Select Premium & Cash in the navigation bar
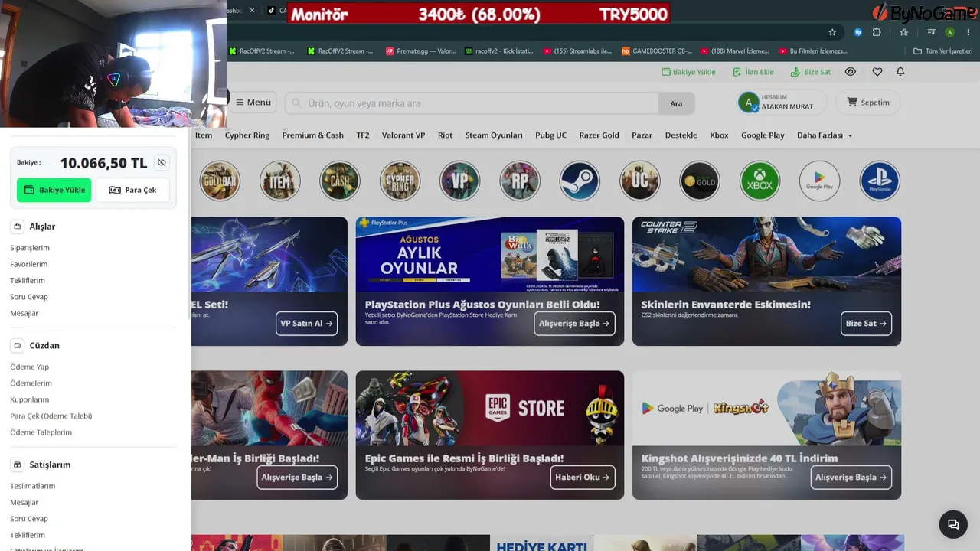This screenshot has width=980, height=551. pyautogui.click(x=313, y=135)
